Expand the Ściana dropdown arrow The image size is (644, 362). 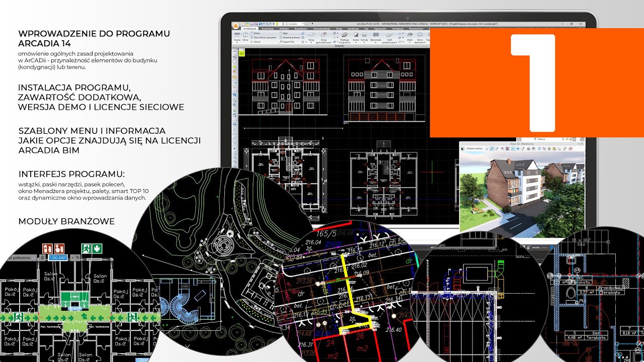[x=237, y=43]
